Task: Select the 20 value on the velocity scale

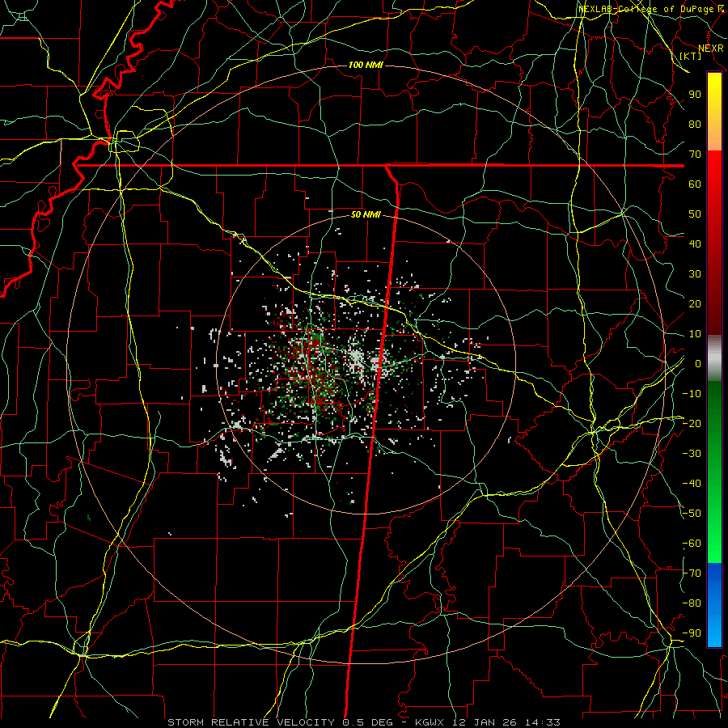Action: [695, 303]
